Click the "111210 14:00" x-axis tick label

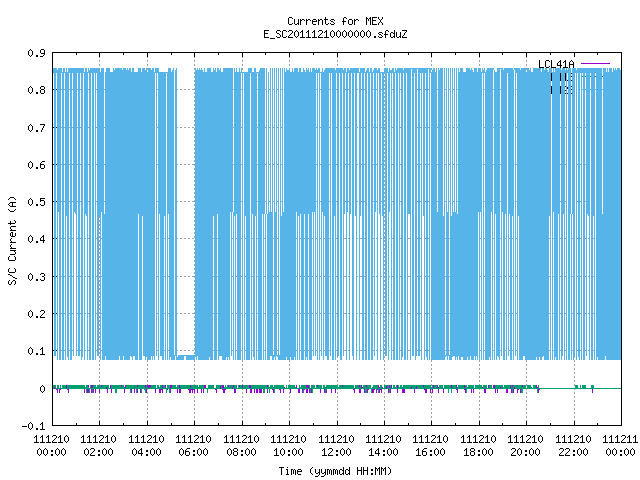(384, 446)
